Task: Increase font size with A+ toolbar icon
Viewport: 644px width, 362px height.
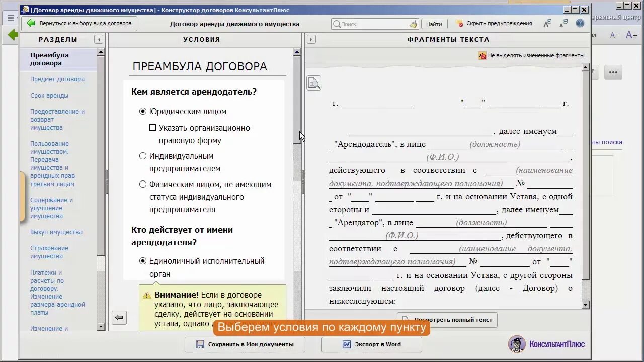Action: coord(547,24)
